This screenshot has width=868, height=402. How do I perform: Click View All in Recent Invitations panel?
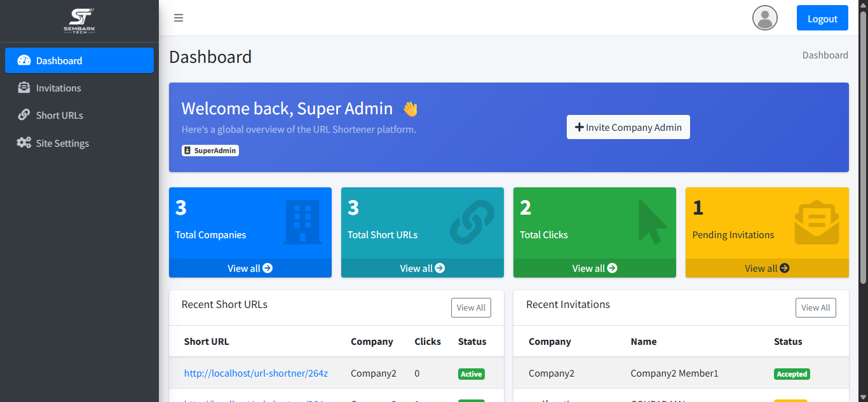[816, 307]
